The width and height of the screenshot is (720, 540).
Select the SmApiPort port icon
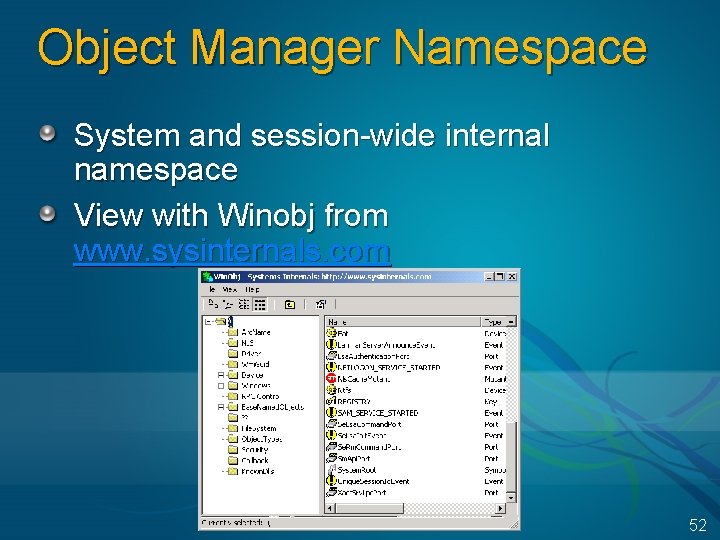click(331, 458)
